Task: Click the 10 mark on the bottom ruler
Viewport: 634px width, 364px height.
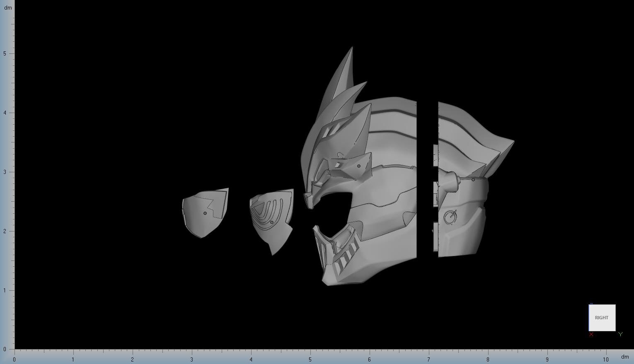Action: 605,359
